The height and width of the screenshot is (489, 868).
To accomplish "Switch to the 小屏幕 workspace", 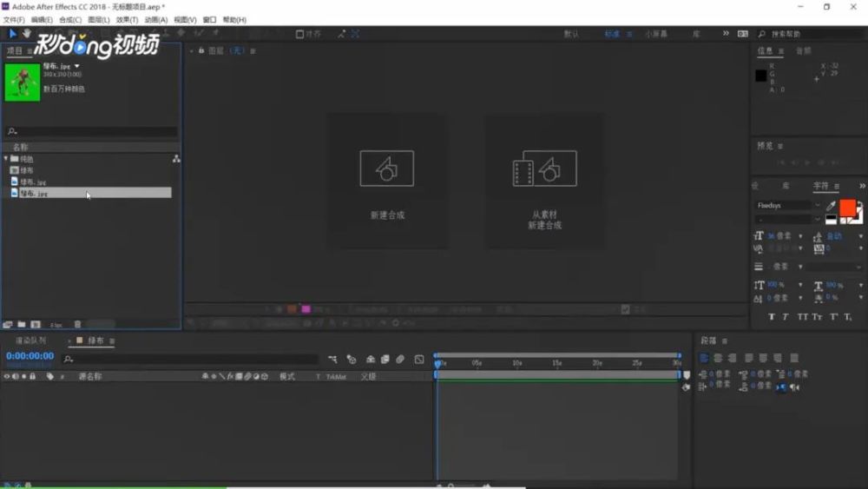I will point(656,35).
